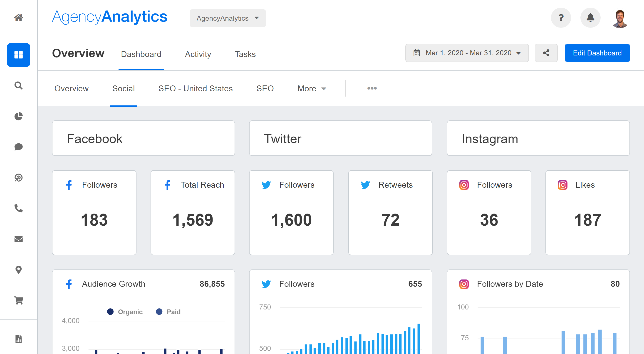Image resolution: width=644 pixels, height=354 pixels.
Task: Click the speech bubble sidebar icon
Action: (18, 147)
